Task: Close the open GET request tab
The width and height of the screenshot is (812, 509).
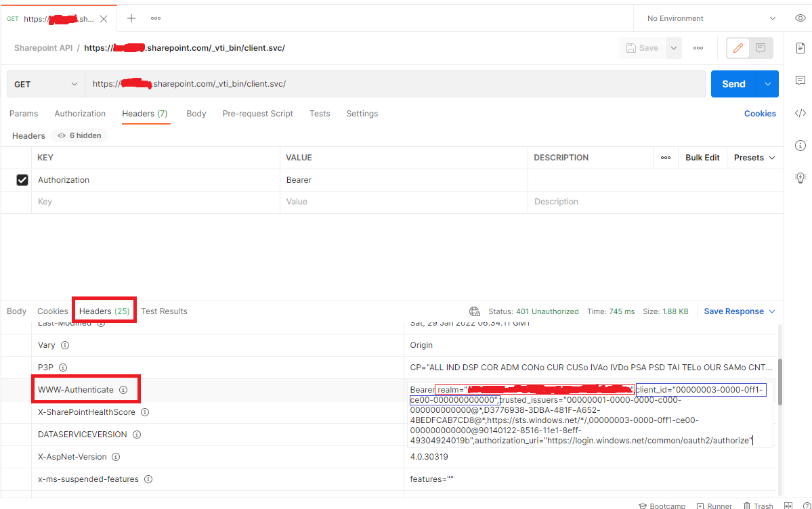Action: click(104, 19)
